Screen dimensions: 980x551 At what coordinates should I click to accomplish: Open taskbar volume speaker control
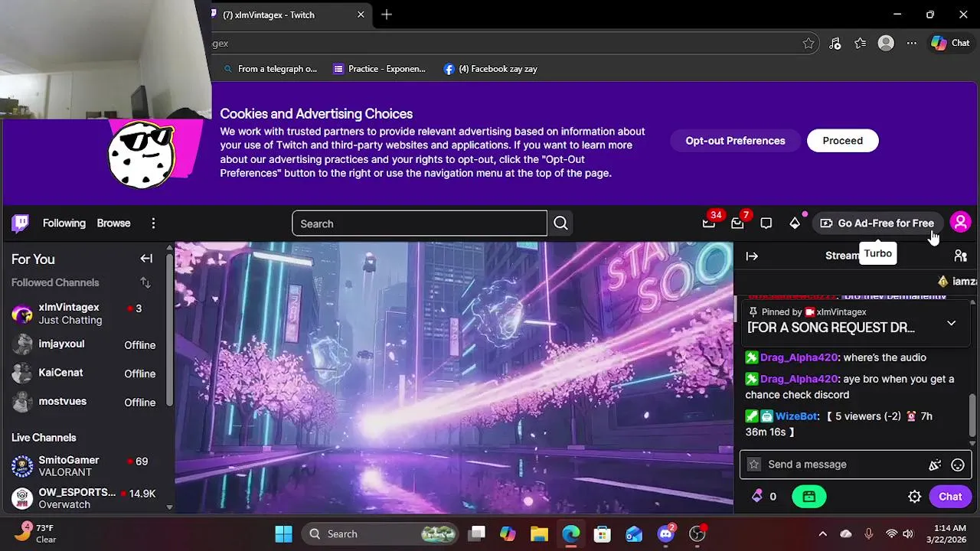pos(908,534)
